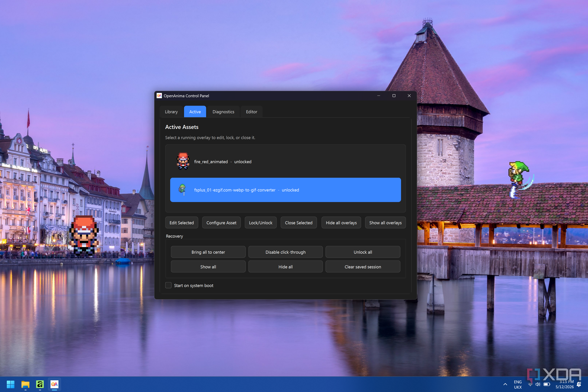Open the Library tab
The image size is (588, 392).
pos(171,112)
